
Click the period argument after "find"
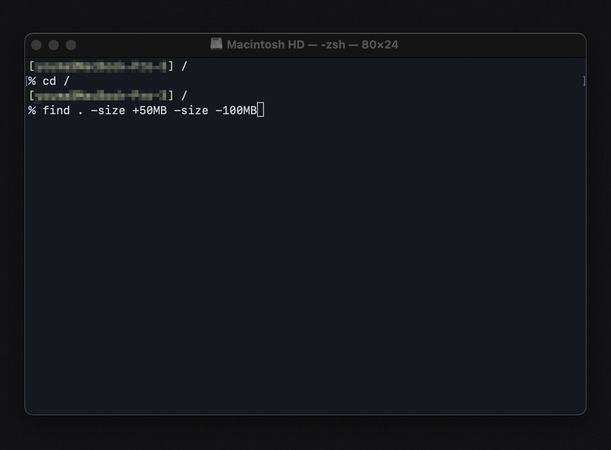(80, 110)
